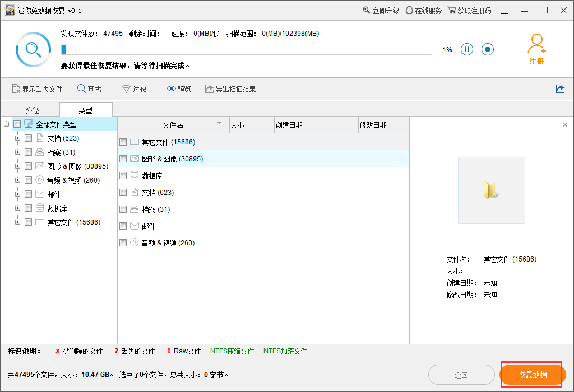
Task: Check the list checkbox for 其它文件 (15686)
Action: 123,142
